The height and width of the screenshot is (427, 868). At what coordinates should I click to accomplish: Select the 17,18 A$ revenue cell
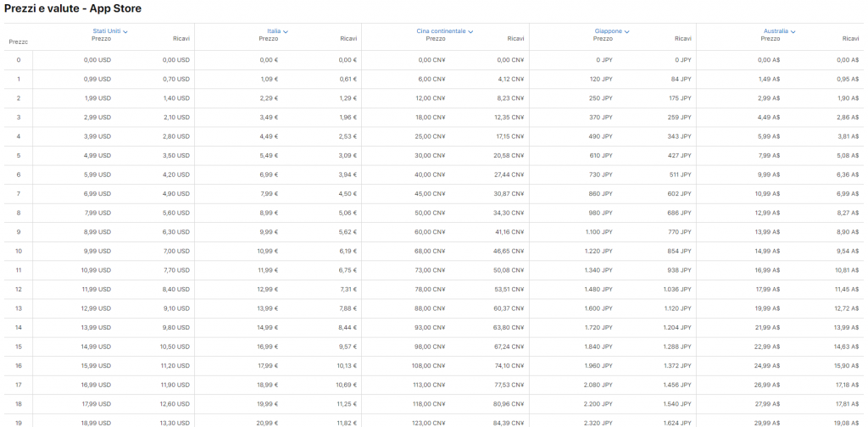tap(846, 385)
